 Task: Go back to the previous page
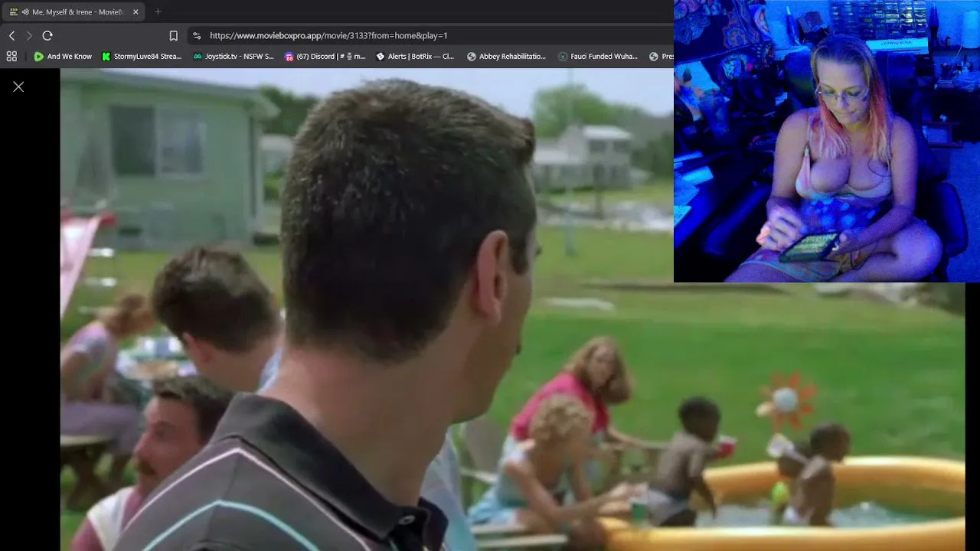click(x=11, y=36)
